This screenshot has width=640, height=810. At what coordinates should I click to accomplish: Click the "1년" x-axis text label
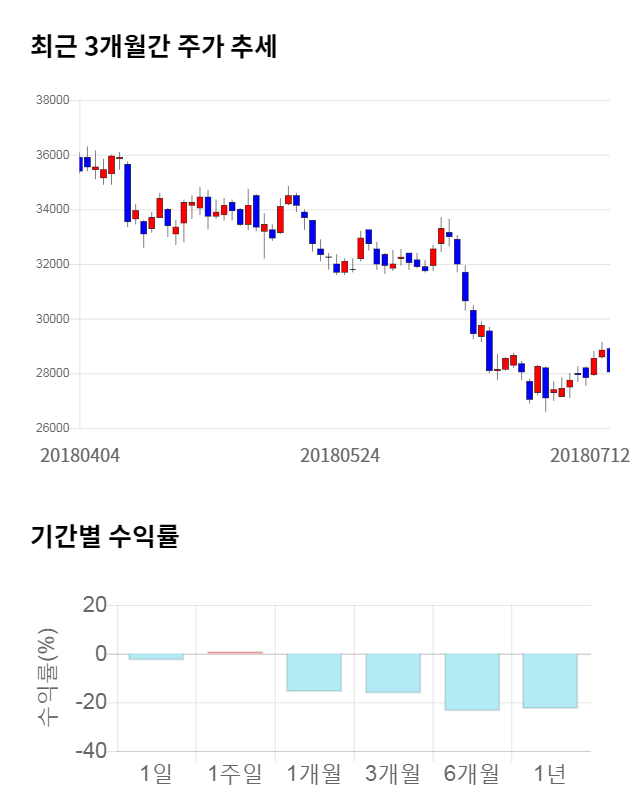550,774
